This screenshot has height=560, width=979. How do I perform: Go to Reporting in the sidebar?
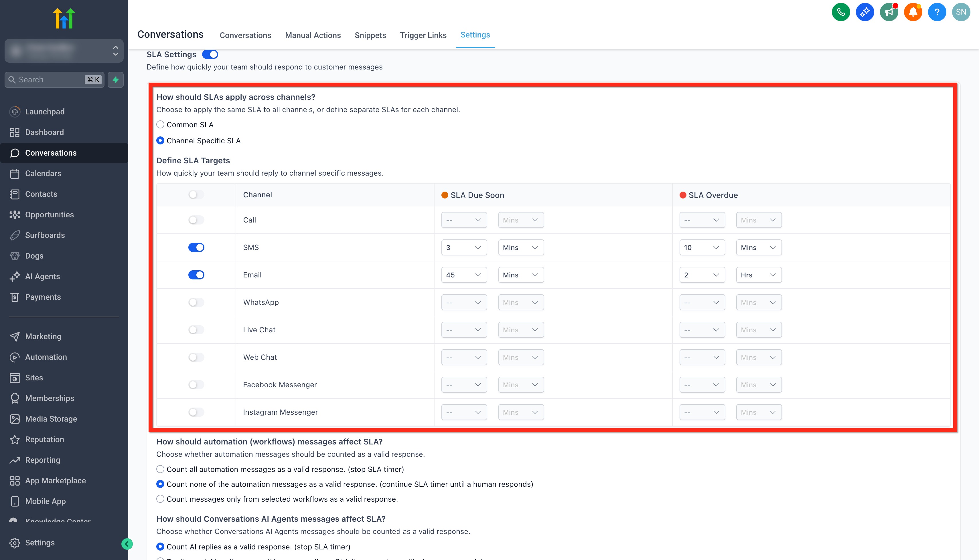pyautogui.click(x=42, y=460)
